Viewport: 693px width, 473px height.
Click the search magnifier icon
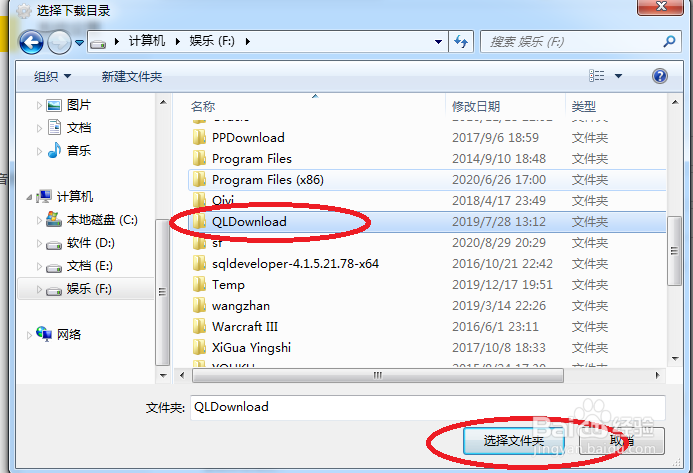click(x=669, y=42)
